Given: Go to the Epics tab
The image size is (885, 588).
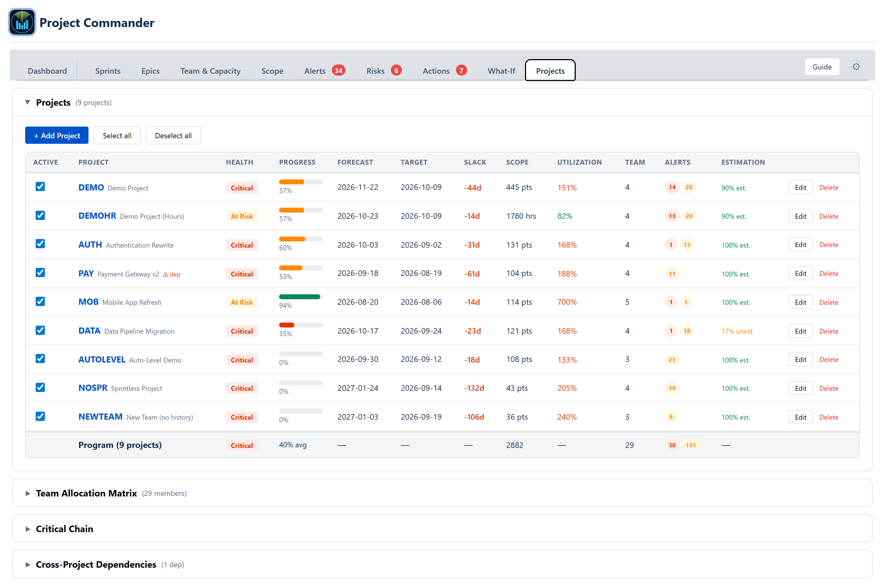Looking at the screenshot, I should coord(150,71).
